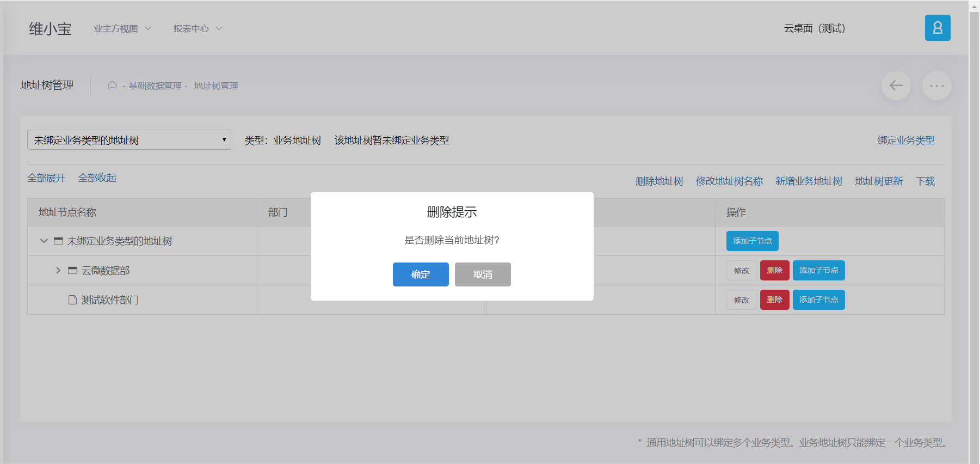This screenshot has width=980, height=464.
Task: Click red 删除 button in 测试软件部门 row
Action: click(x=775, y=300)
